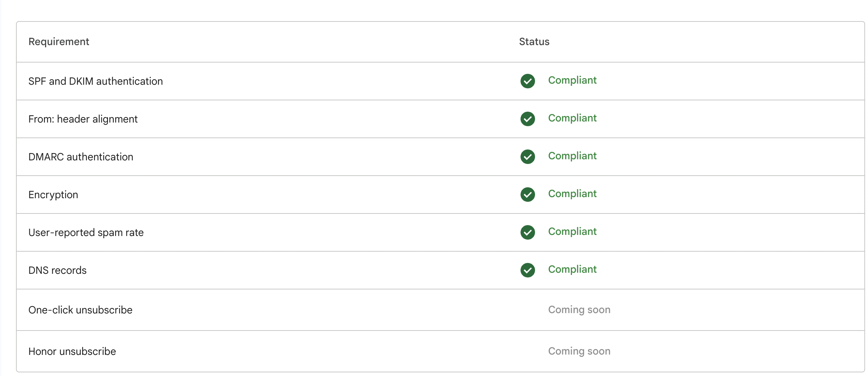Image resolution: width=868 pixels, height=376 pixels.
Task: Open User-reported spam rate requirement
Action: 86,232
